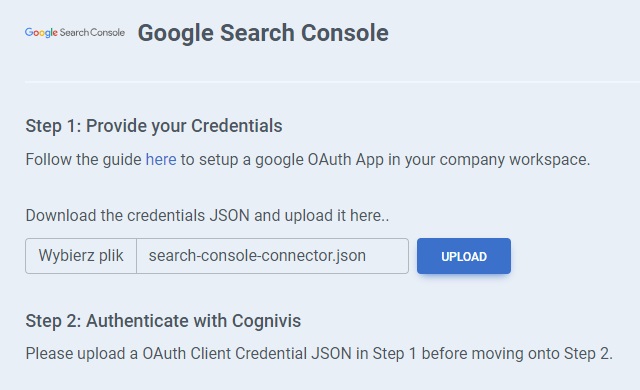Click the large Google Search Console page title
This screenshot has width=640, height=390.
pyautogui.click(x=263, y=33)
